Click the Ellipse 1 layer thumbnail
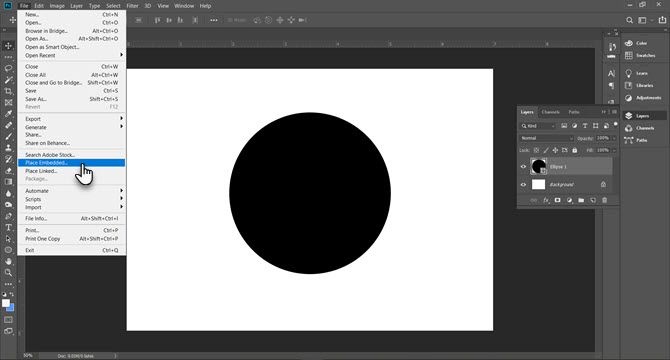Viewport: 670px width, 360px height. (x=538, y=166)
